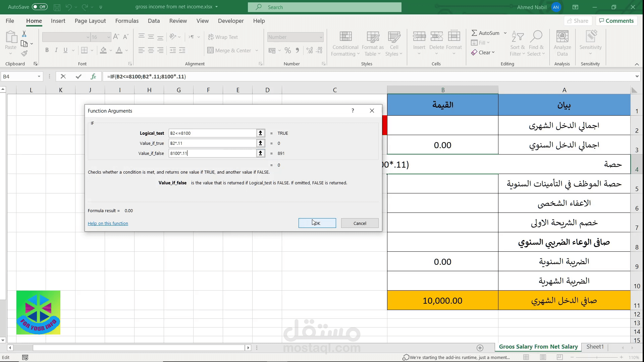Click the Insert Function fx icon
The width and height of the screenshot is (644, 362).
point(94,76)
